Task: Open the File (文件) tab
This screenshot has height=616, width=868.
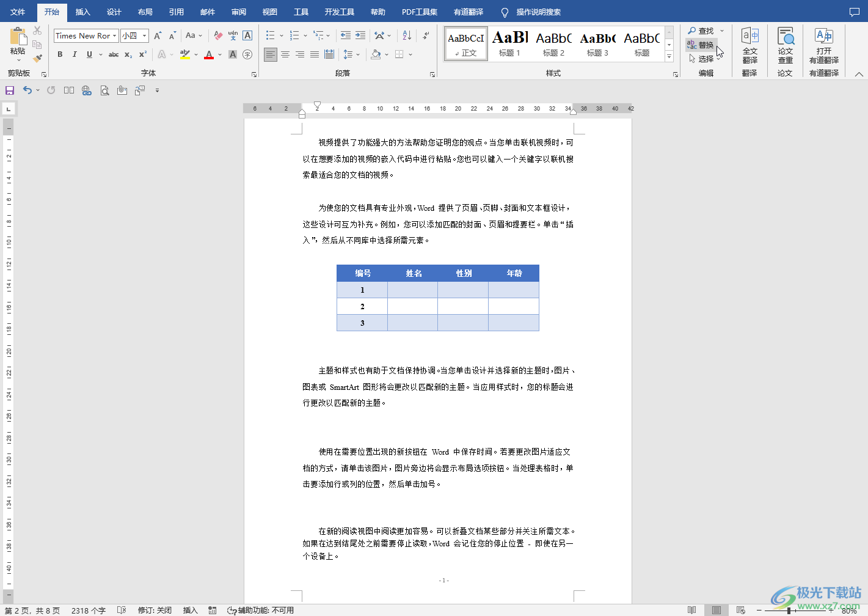Action: click(x=18, y=12)
